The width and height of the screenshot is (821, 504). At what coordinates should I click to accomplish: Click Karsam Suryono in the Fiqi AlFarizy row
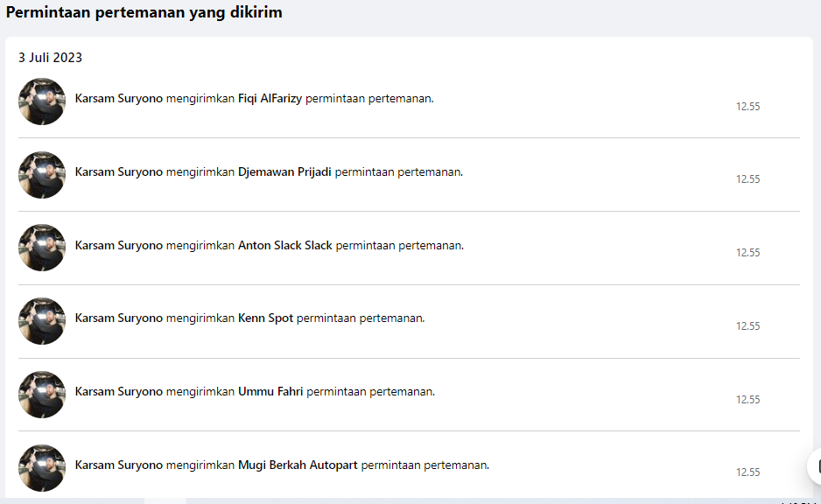pos(119,99)
